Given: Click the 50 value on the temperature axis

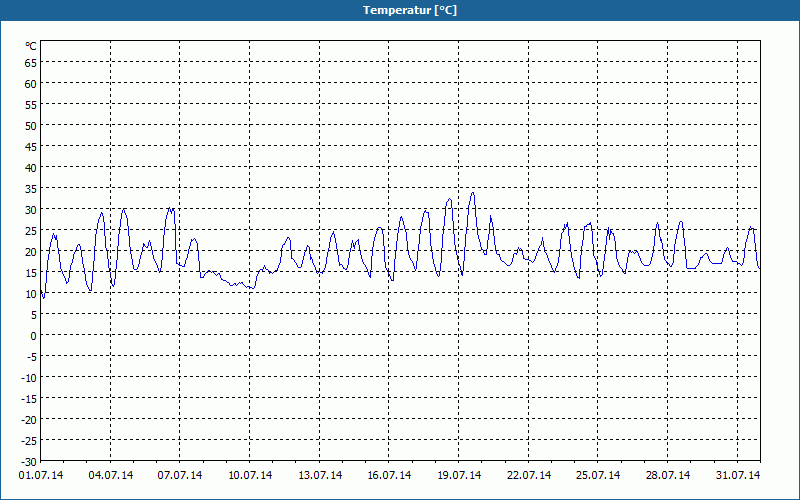Looking at the screenshot, I should click(31, 126).
